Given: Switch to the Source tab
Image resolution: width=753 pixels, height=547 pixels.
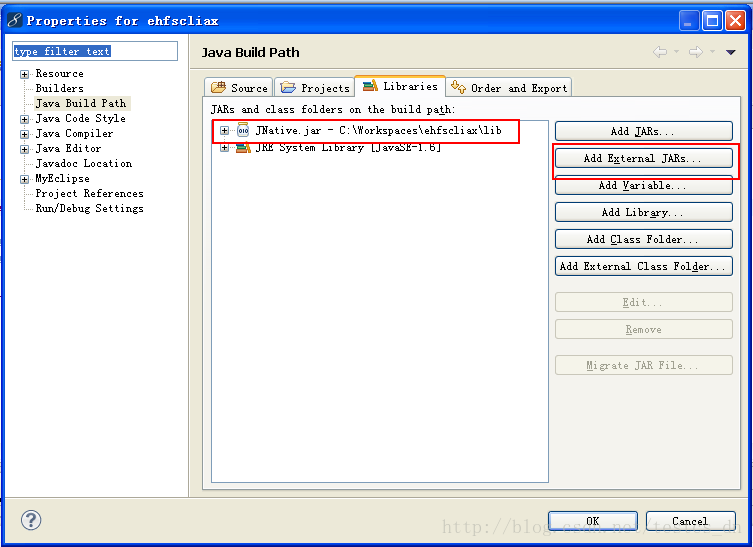Looking at the screenshot, I should coord(239,87).
